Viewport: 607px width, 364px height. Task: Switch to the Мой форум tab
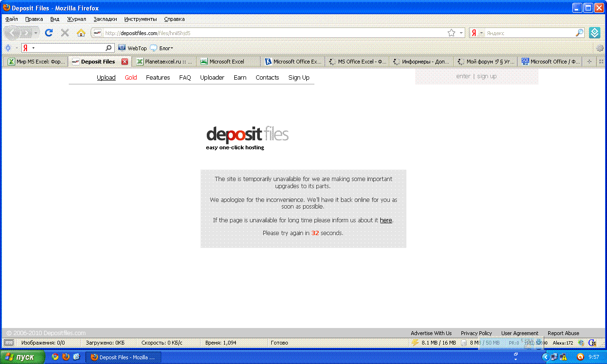485,62
